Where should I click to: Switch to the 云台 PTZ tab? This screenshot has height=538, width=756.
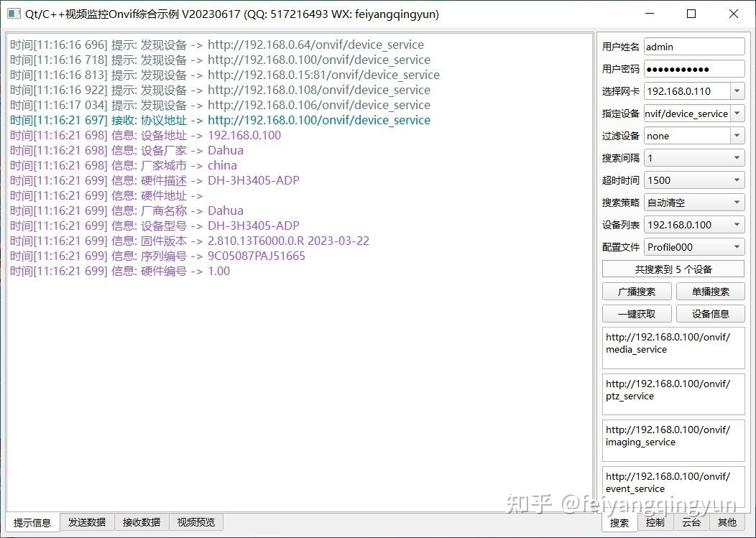click(691, 522)
